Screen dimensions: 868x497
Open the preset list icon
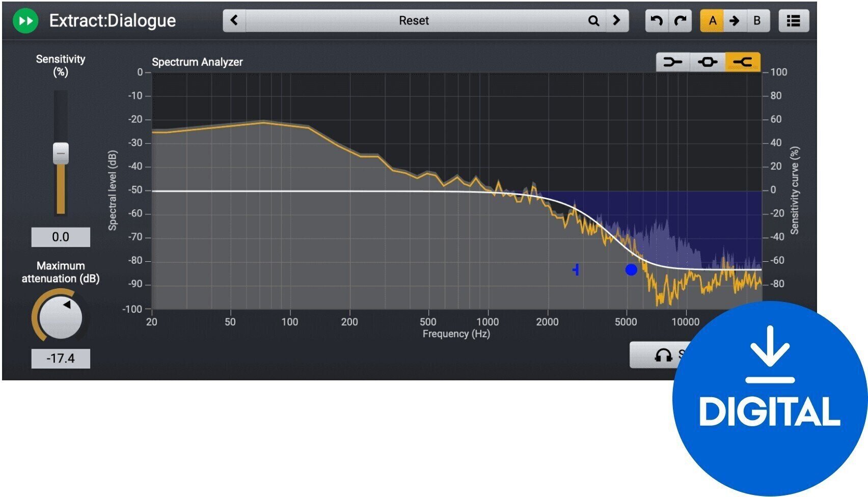(793, 20)
